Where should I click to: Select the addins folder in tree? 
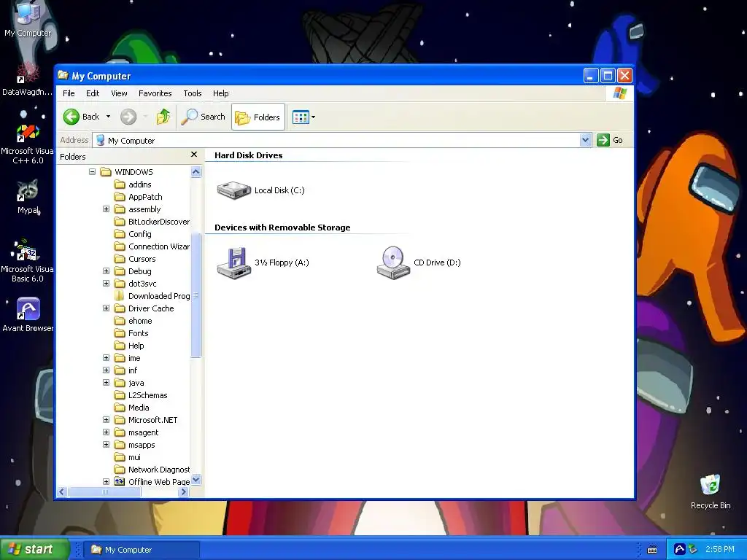pyautogui.click(x=133, y=184)
